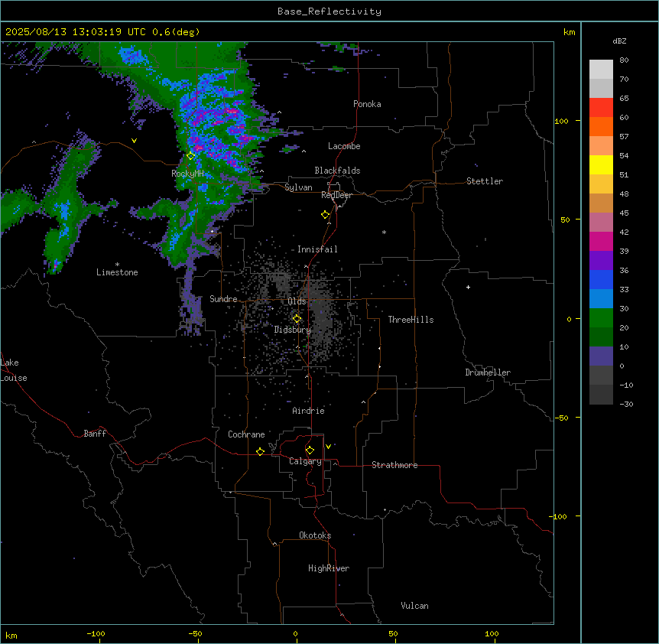
Task: Pick the red 60-65 dBZ legend swatch
Action: (601, 107)
